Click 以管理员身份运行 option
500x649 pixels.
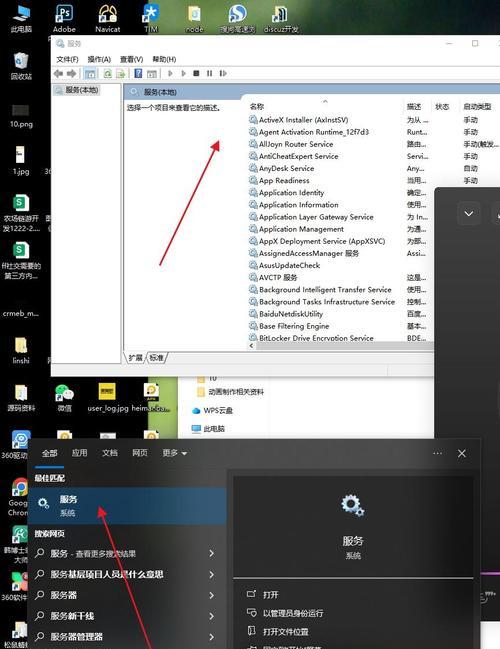pos(293,613)
